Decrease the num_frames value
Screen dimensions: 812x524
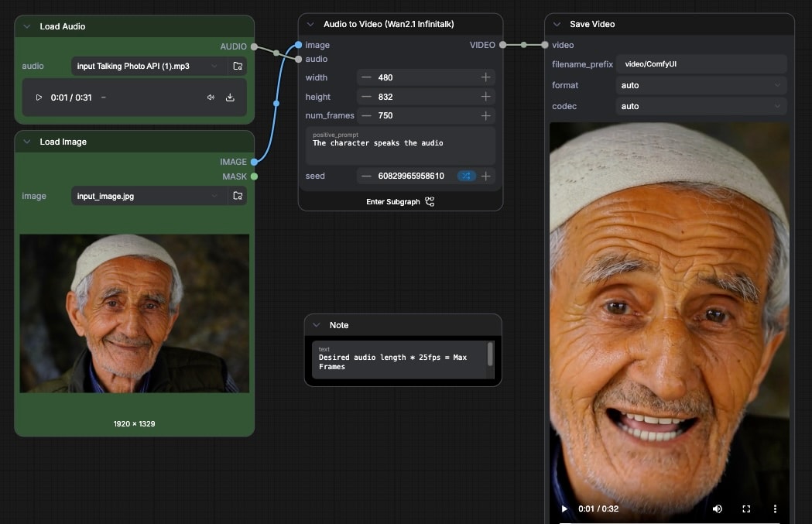(366, 115)
